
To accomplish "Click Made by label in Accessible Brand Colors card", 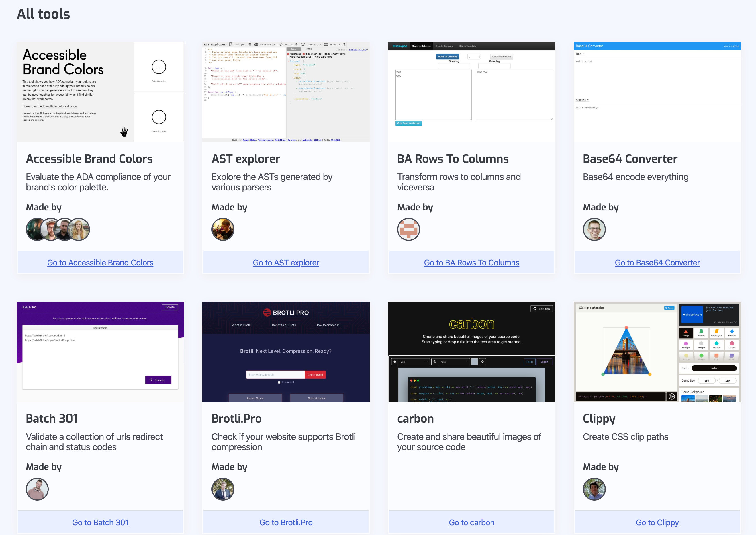I will pos(44,207).
